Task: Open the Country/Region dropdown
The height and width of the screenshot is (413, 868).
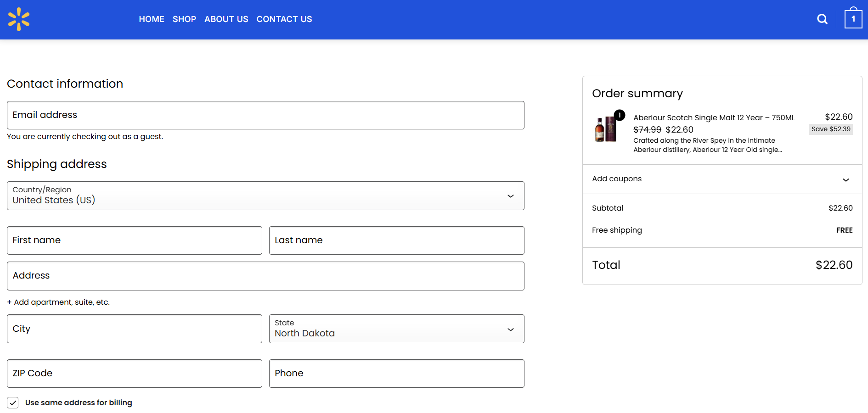Action: [265, 196]
